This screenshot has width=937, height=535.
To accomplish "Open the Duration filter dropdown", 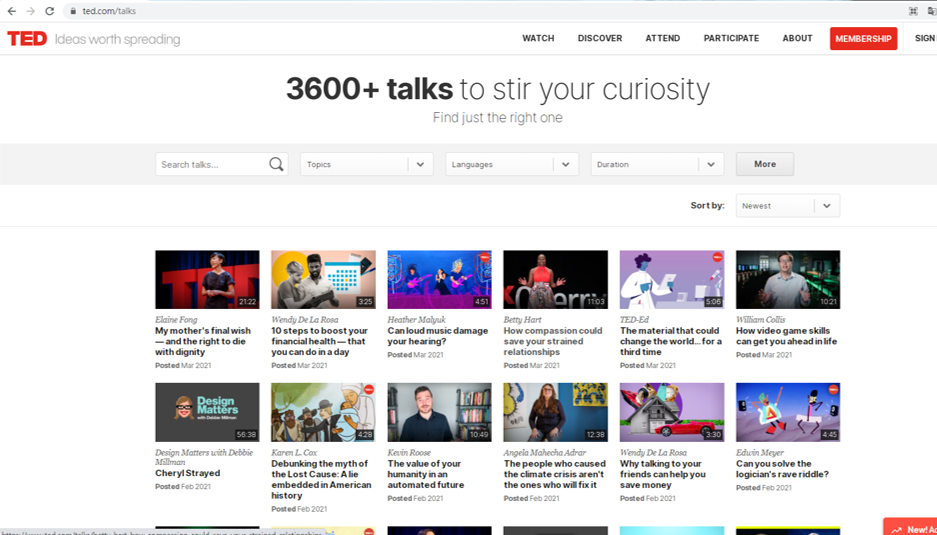I will pos(657,165).
